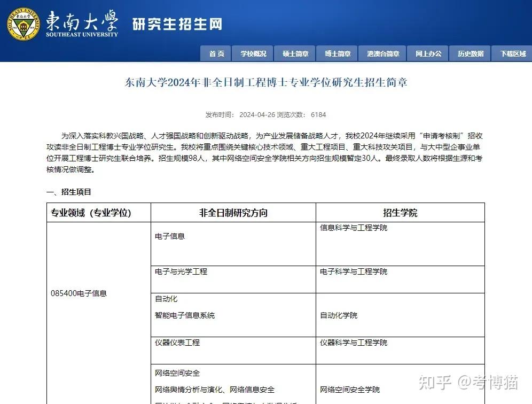The height and width of the screenshot is (404, 532).
Task: Click the article title 东南大学2024年非全日制工程博士专业学位研究生招生简章
Action: [265, 82]
